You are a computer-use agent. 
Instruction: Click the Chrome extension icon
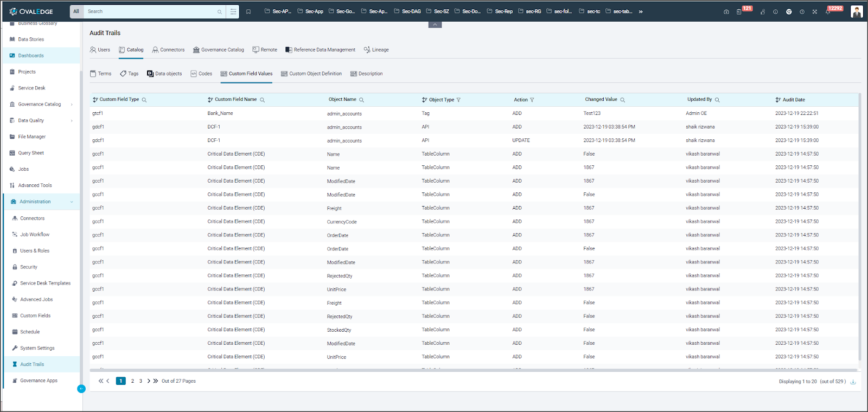click(789, 11)
